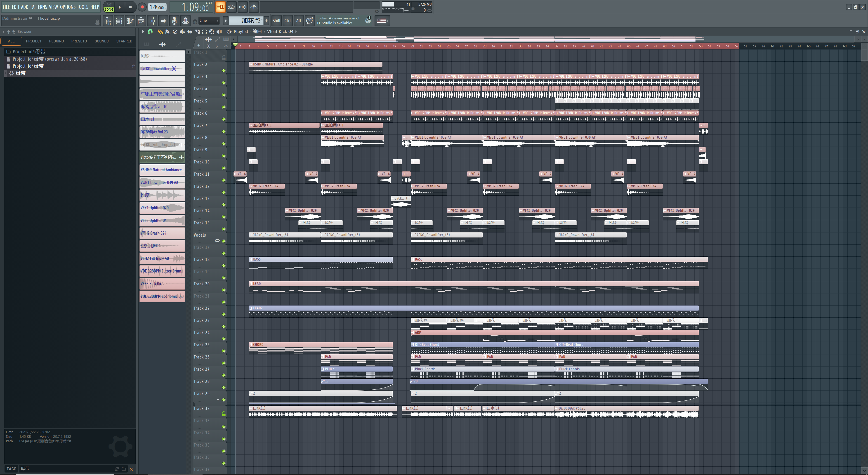
Task: Select the Slice tool in Playlist
Action: (197, 32)
